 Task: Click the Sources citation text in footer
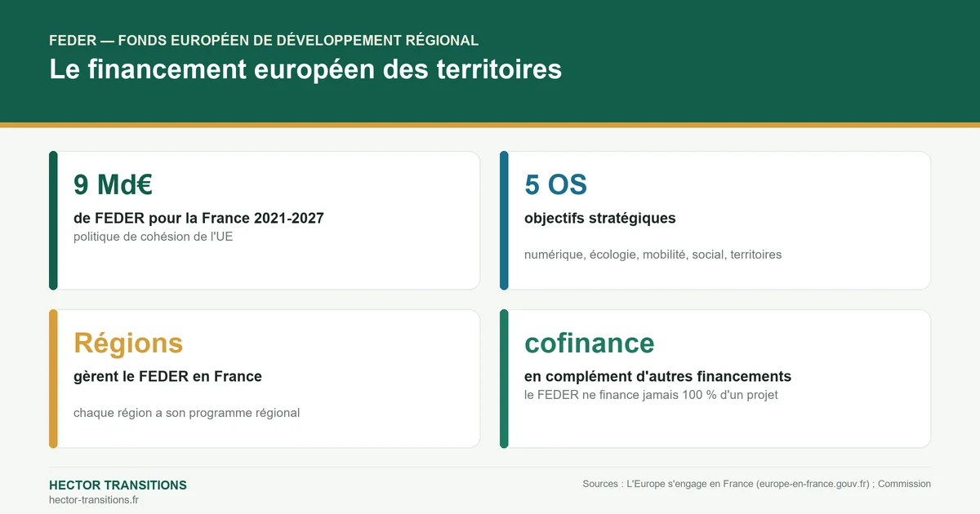click(756, 484)
